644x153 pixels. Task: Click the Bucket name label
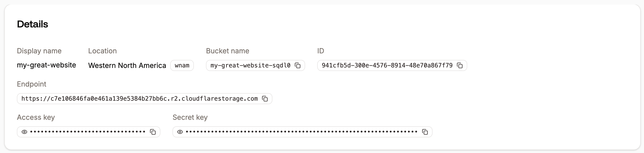tap(227, 51)
